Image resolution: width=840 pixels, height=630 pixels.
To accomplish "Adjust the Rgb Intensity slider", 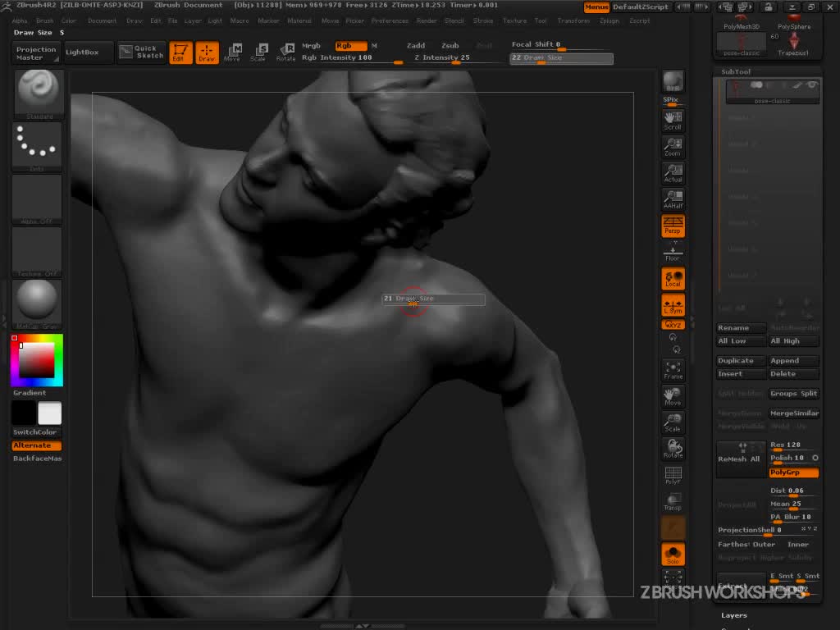I will (352, 58).
